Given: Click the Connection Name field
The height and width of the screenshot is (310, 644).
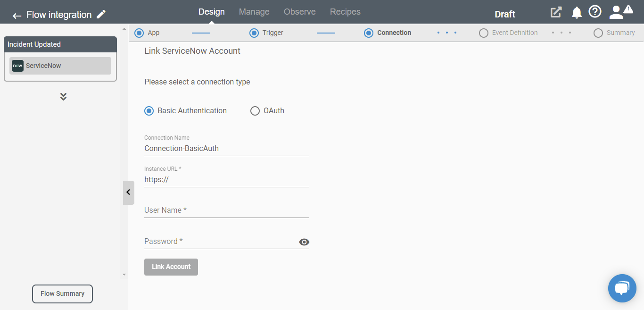Looking at the screenshot, I should click(227, 148).
